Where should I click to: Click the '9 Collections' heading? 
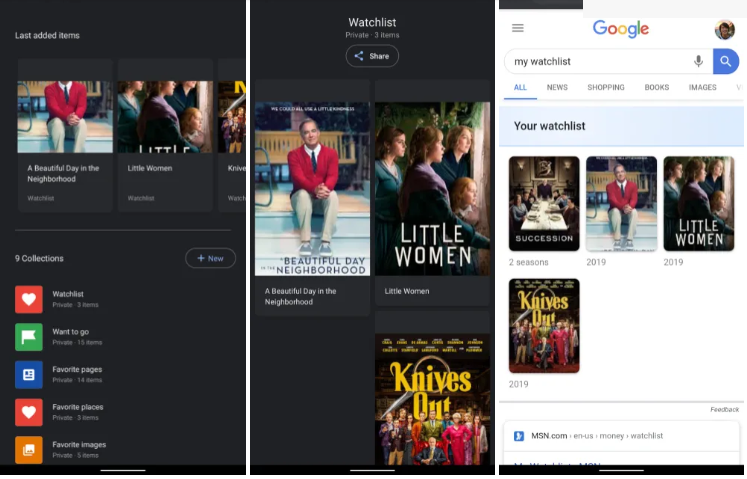pyautogui.click(x=39, y=258)
